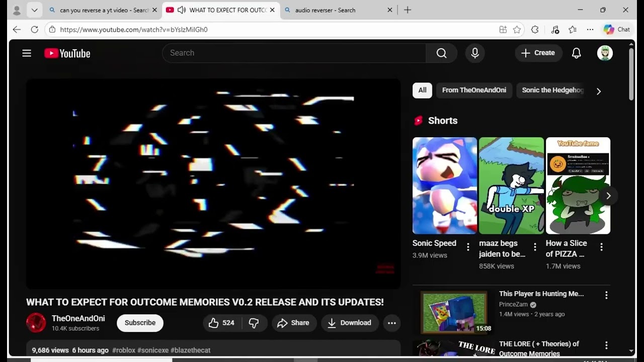
Task: Open This Player Is Hunting Me thumbnail
Action: tap(454, 312)
